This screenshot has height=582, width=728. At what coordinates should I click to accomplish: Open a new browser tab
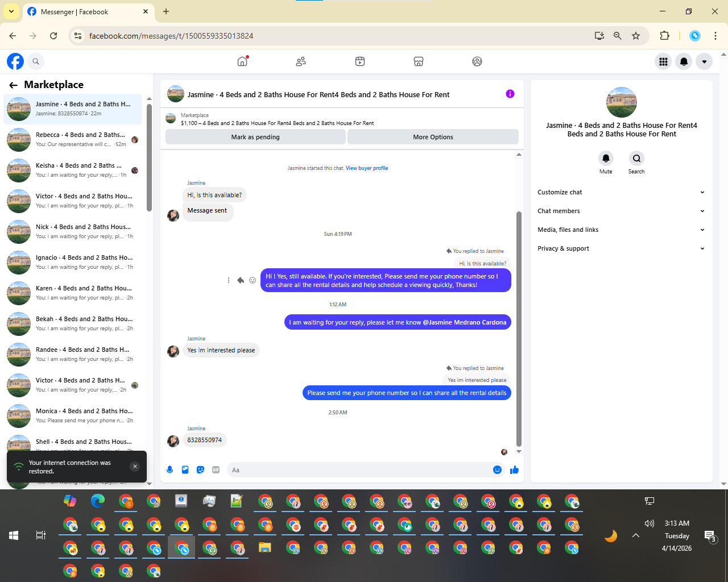pyautogui.click(x=166, y=11)
